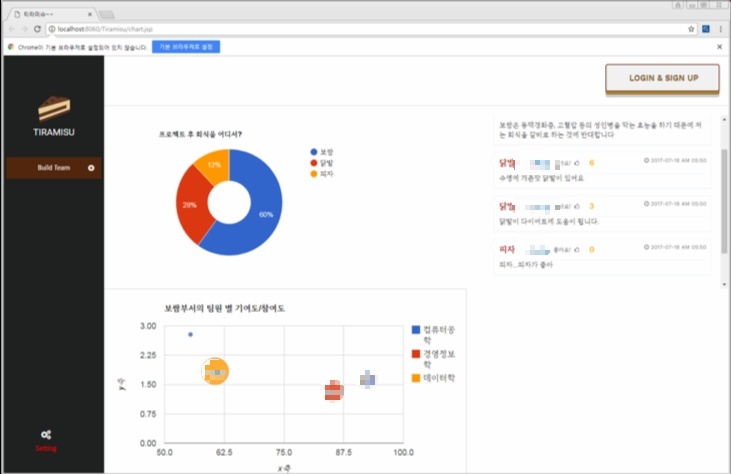
Task: Like the 닭발 comment with 3 likes
Action: tap(577, 206)
